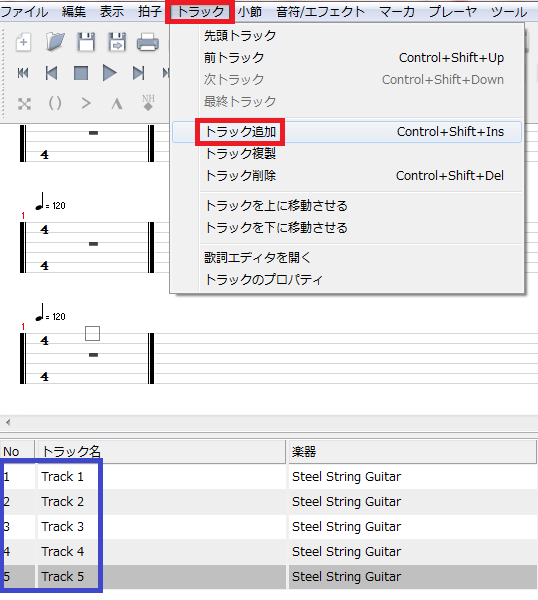Click Track 1's Steel String Guitar instrument cell

pos(412,477)
